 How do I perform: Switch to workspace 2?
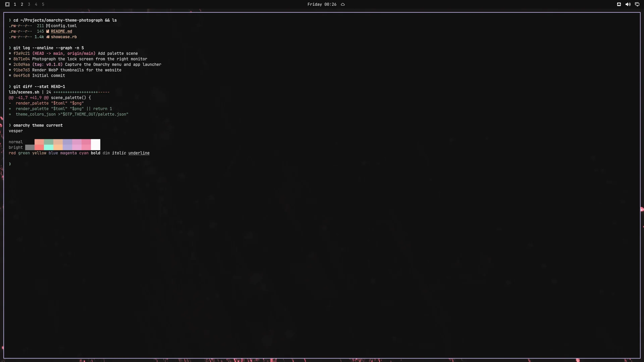22,4
